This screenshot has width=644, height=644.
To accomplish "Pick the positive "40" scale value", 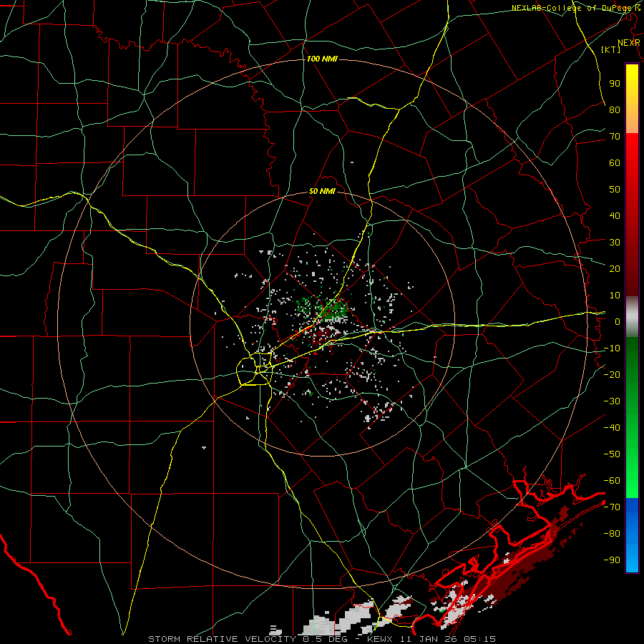I will tap(615, 215).
